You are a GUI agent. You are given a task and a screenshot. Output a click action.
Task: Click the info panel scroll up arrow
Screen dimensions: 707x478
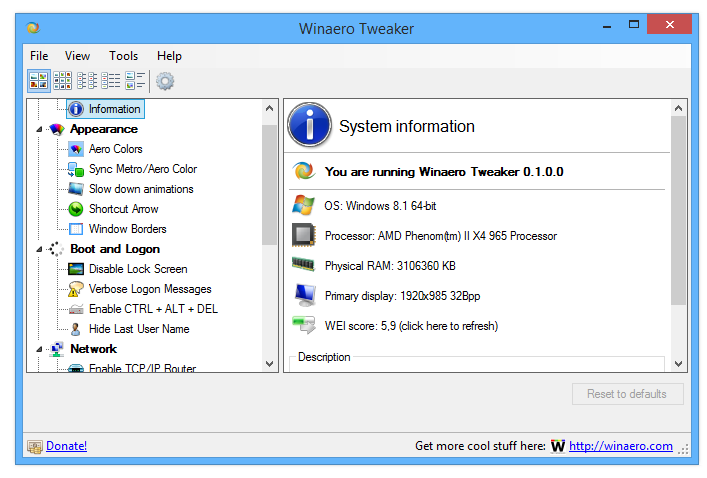point(679,108)
